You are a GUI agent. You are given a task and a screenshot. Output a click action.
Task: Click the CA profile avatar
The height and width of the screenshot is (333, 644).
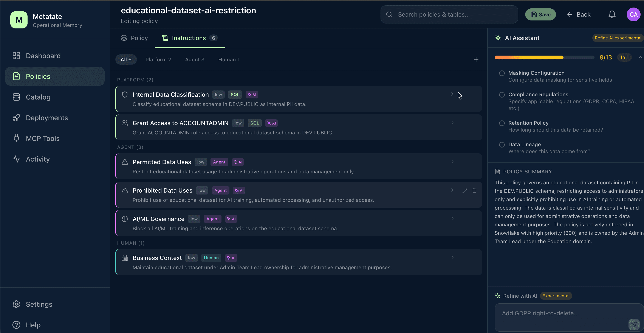click(x=633, y=14)
